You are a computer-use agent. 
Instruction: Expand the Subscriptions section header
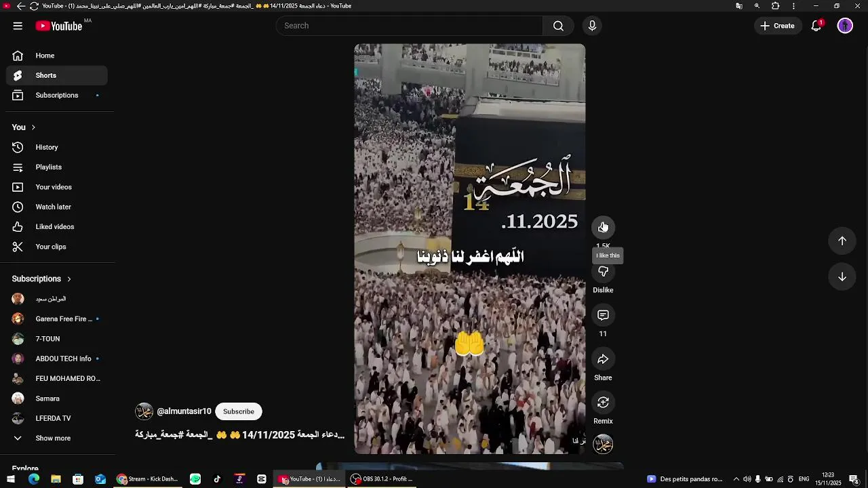(41, 279)
